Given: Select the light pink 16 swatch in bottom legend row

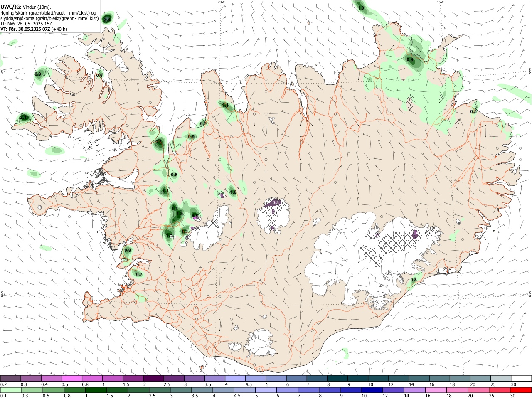Looking at the screenshot, I should pyautogui.click(x=435, y=390).
